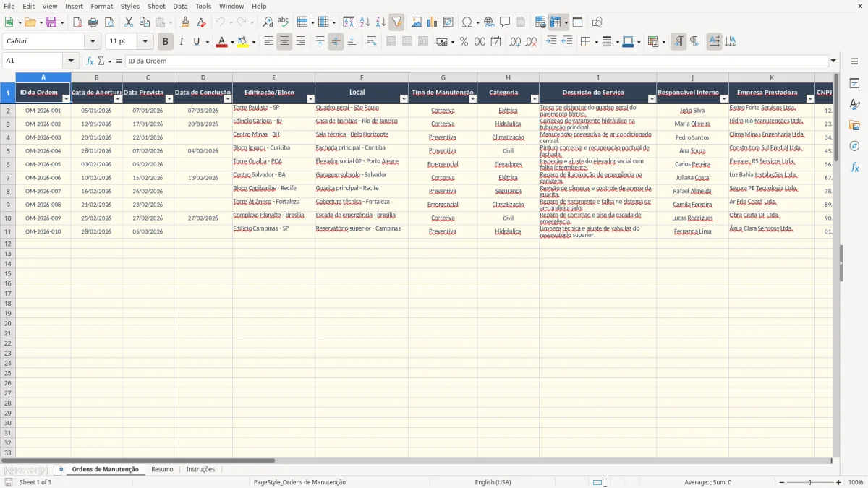This screenshot has height=488, width=868.
Task: Toggle the AutoFilter button
Action: click(x=397, y=22)
